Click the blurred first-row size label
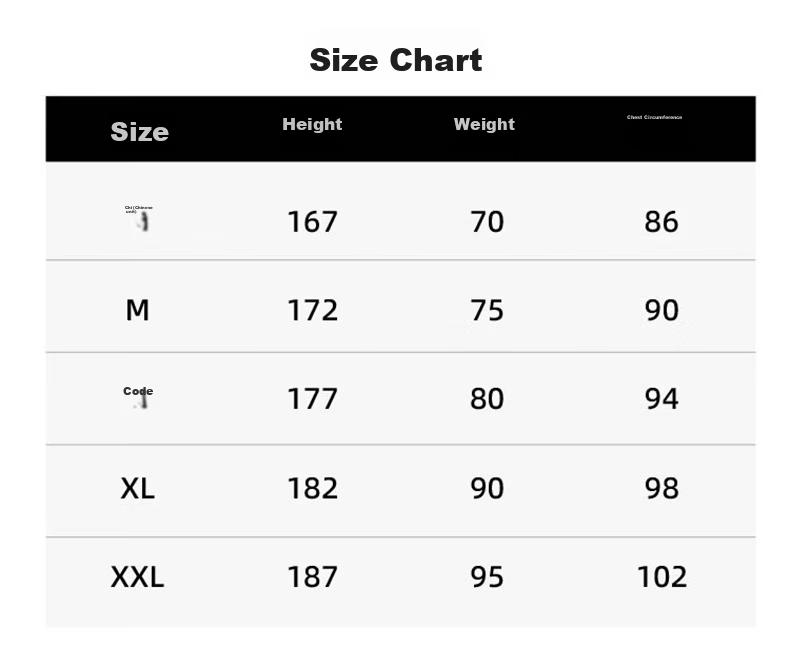790x666 pixels. click(x=139, y=218)
